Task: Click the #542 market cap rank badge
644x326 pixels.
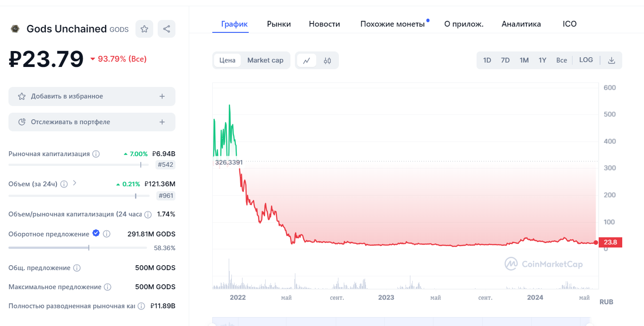Action: pos(166,165)
